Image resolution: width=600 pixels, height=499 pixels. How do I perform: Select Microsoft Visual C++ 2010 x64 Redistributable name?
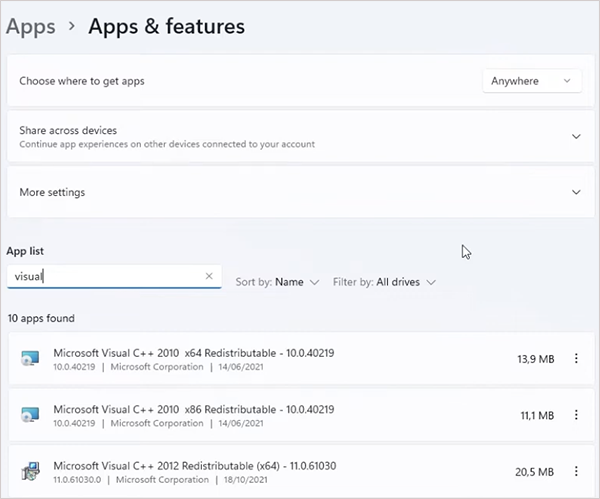(x=194, y=353)
